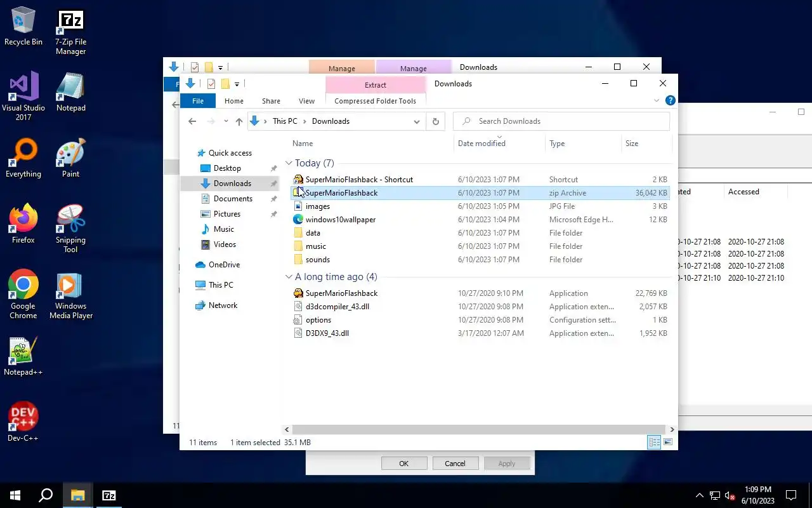The height and width of the screenshot is (508, 812).
Task: Select Desktop in navigation pane
Action: click(227, 168)
